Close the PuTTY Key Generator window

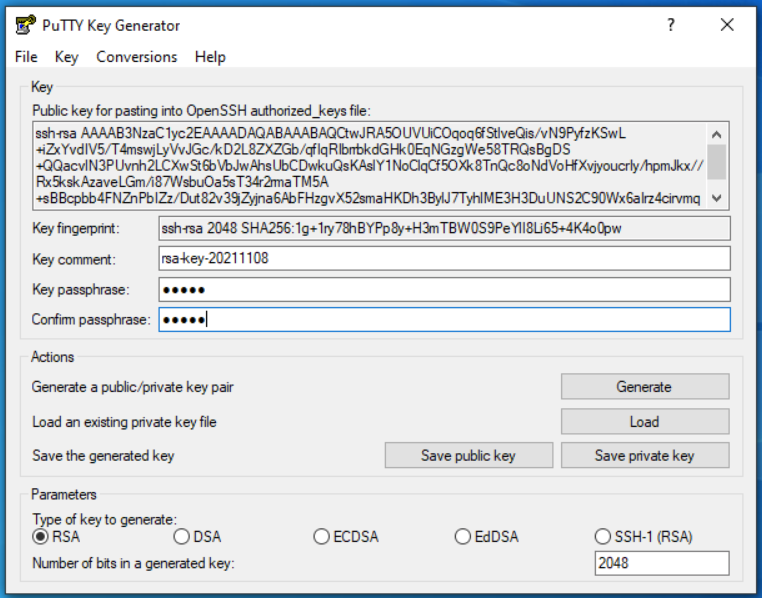pyautogui.click(x=727, y=26)
